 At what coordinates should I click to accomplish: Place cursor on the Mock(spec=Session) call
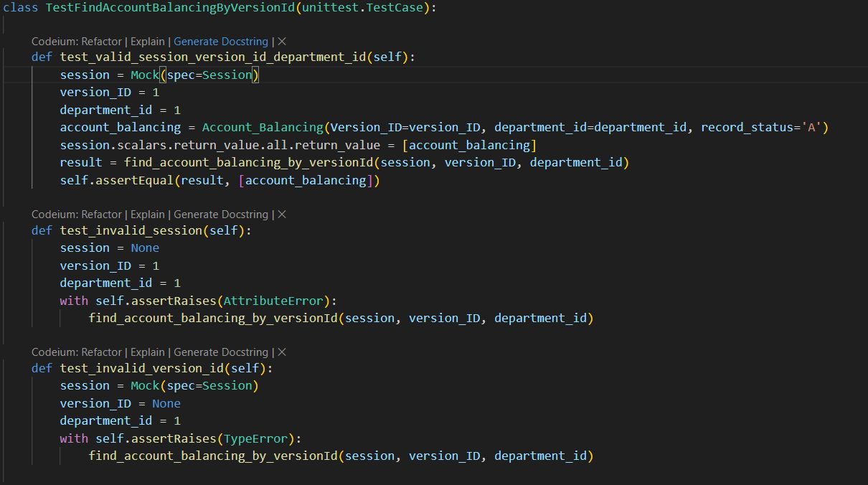click(x=192, y=74)
